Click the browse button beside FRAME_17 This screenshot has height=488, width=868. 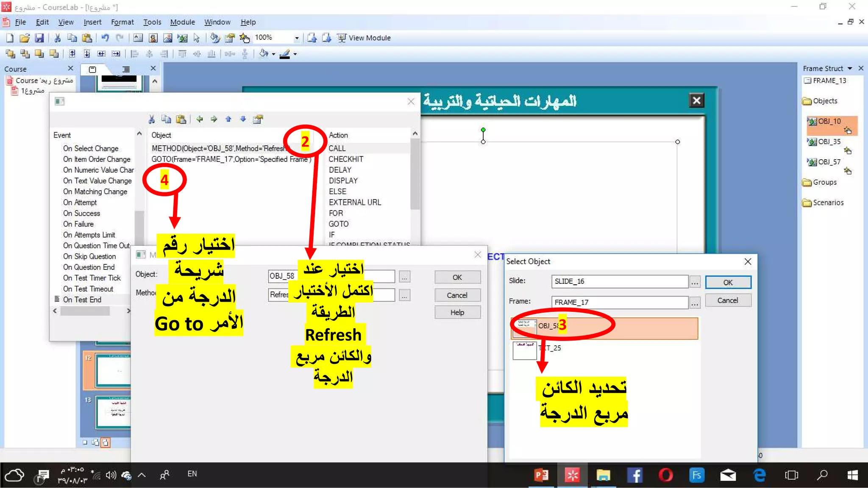click(695, 303)
